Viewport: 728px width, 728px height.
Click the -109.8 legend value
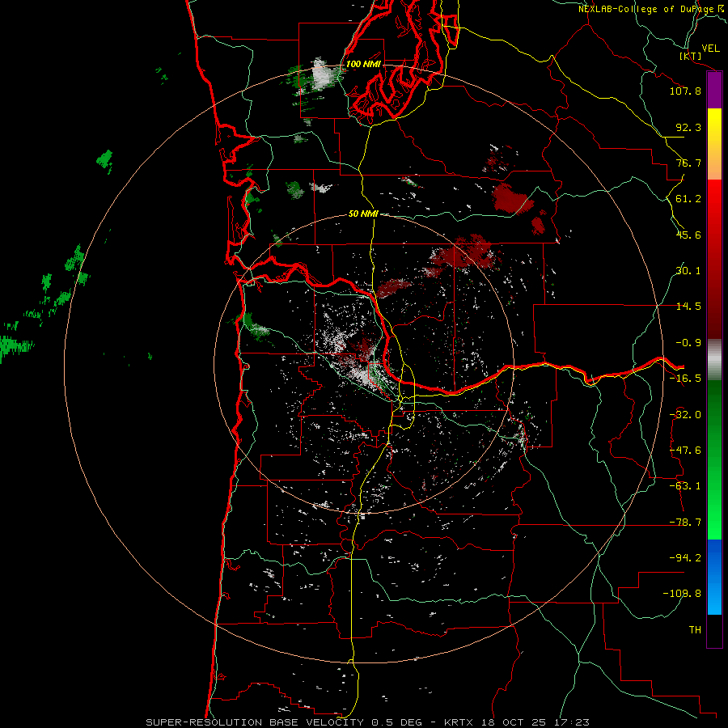click(682, 594)
